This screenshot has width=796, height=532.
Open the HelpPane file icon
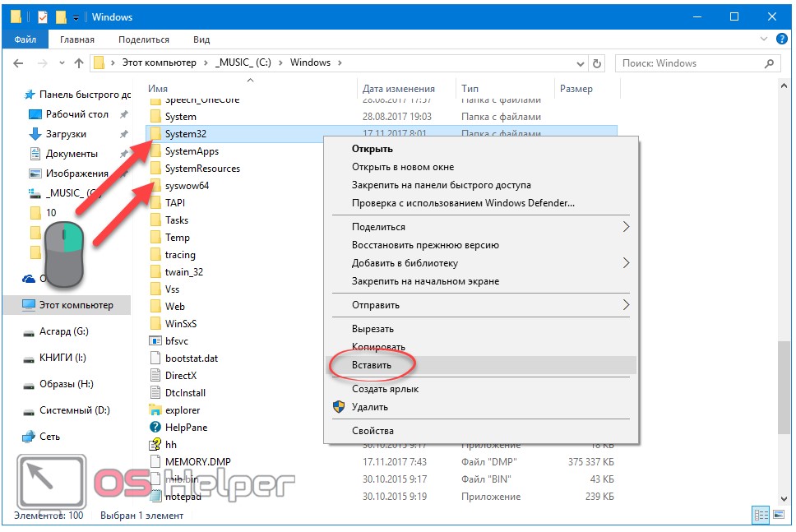pos(155,428)
